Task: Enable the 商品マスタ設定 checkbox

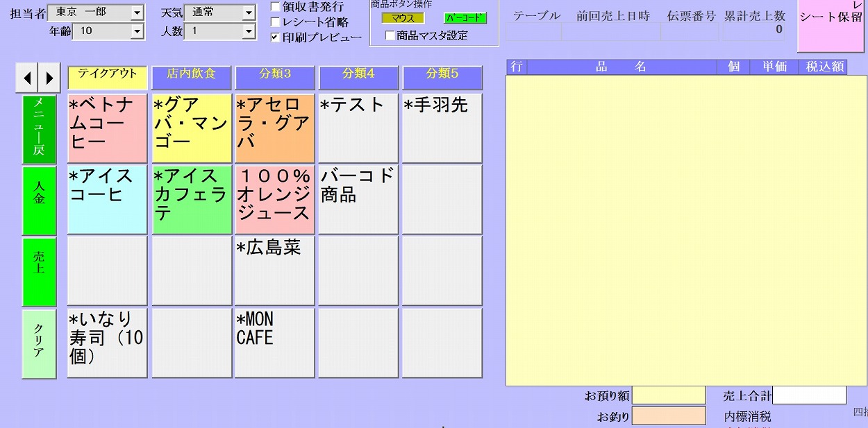Action: 389,35
